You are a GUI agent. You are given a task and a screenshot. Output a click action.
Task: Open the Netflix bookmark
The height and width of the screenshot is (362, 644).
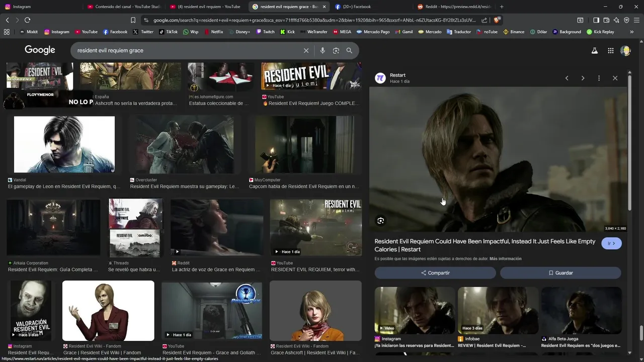[x=214, y=32]
